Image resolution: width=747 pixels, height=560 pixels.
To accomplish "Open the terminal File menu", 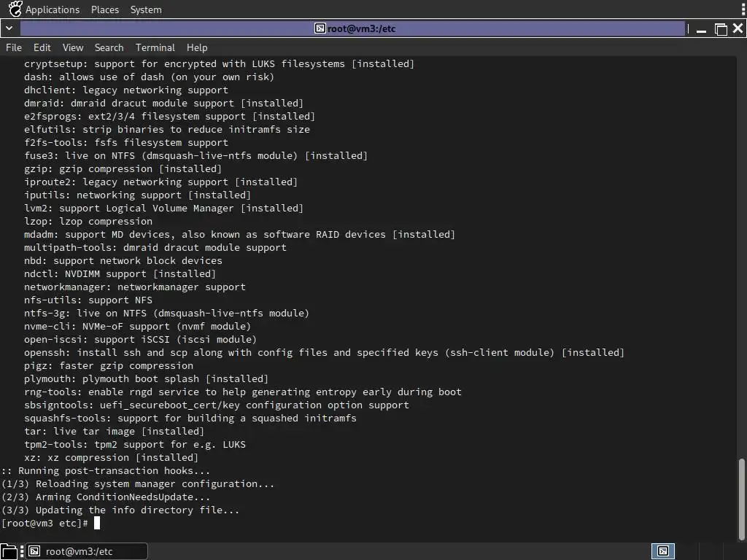I will [x=14, y=47].
